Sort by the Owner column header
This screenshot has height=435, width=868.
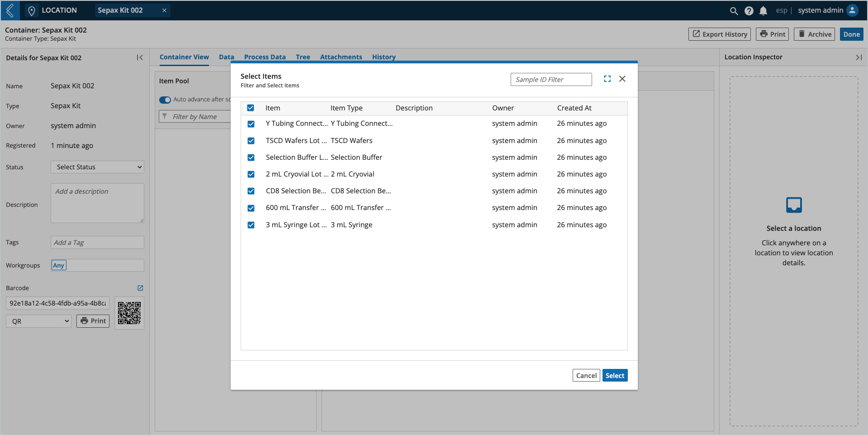[x=503, y=108]
